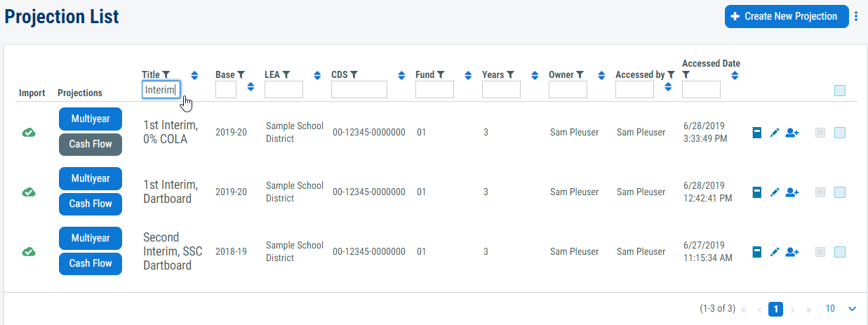The height and width of the screenshot is (325, 868).
Task: Click the LEA filter input field
Action: point(283,89)
